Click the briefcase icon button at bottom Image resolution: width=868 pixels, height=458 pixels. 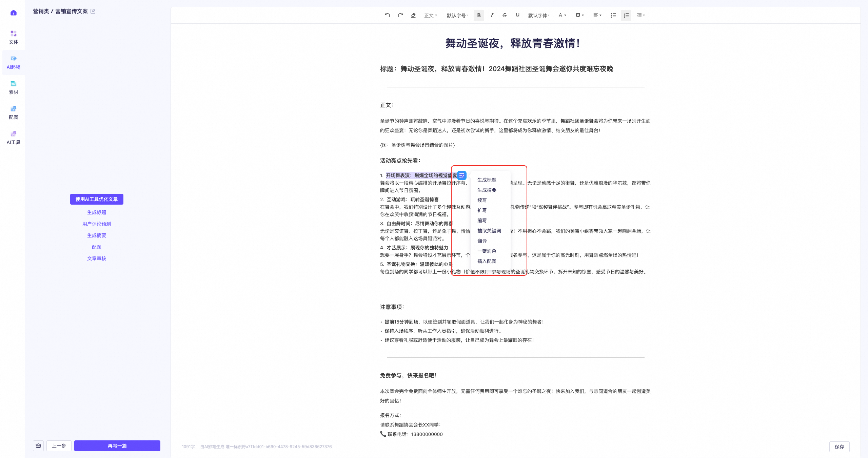(38, 446)
